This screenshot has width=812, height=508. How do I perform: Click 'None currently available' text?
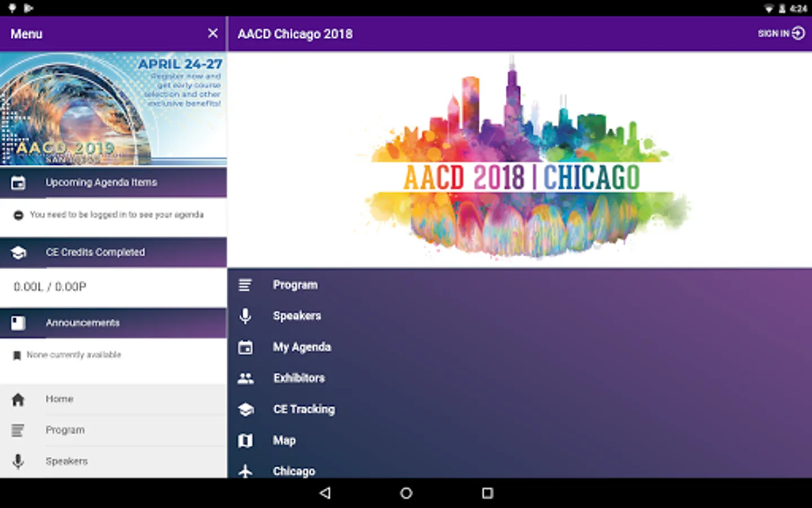(74, 354)
